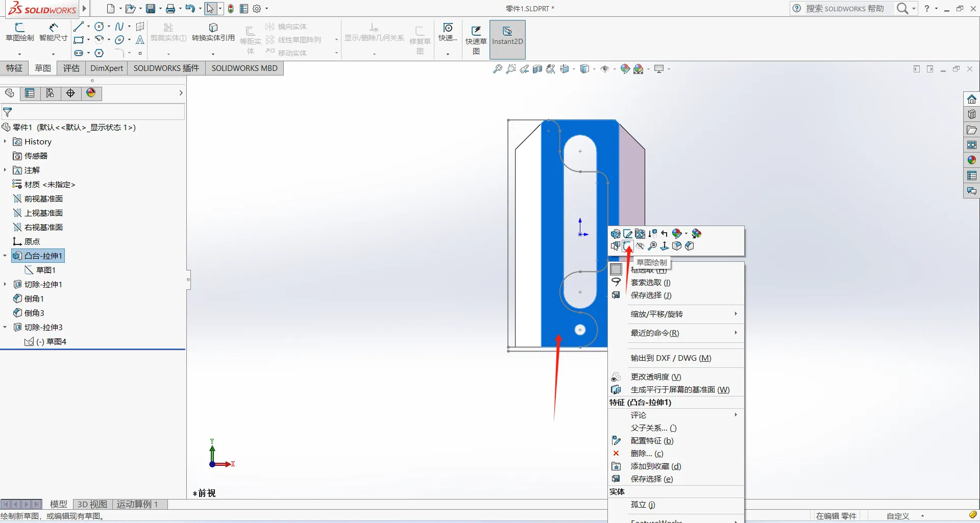This screenshot has width=980, height=523.
Task: Open the appearance dropdown arrow in context toolbar
Action: 686,234
